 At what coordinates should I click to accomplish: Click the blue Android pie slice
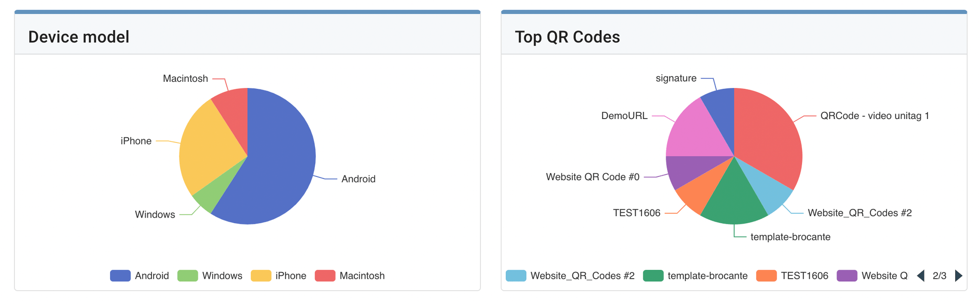tap(278, 167)
